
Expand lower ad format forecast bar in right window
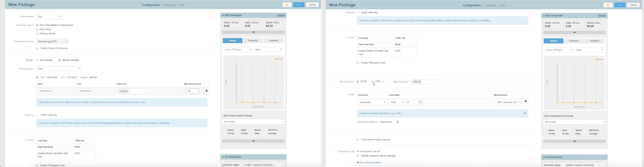tap(574, 141)
